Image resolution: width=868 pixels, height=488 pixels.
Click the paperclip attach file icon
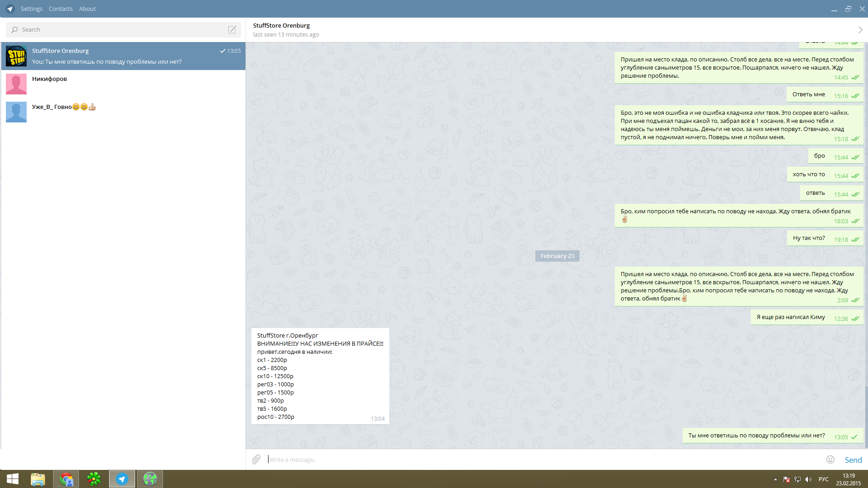tap(256, 460)
